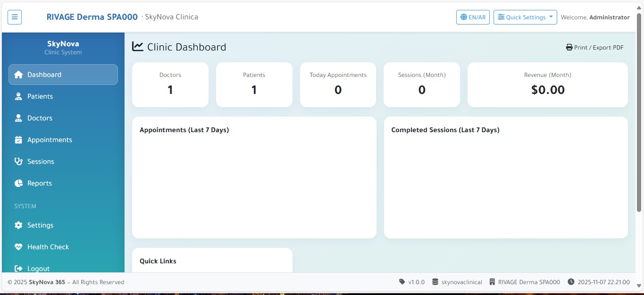Image resolution: width=644 pixels, height=295 pixels.
Task: Click the Health Check heartbeat icon
Action: (18, 247)
